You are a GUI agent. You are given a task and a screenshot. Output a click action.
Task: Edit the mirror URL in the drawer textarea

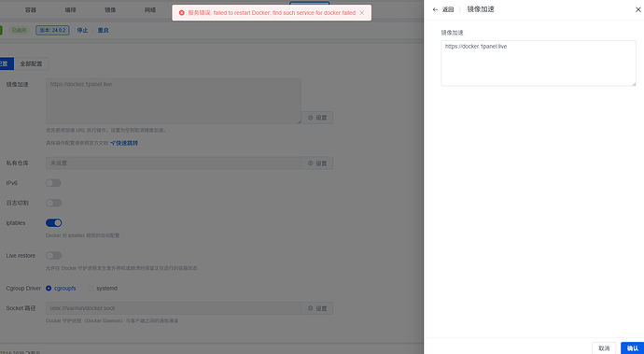[539, 63]
